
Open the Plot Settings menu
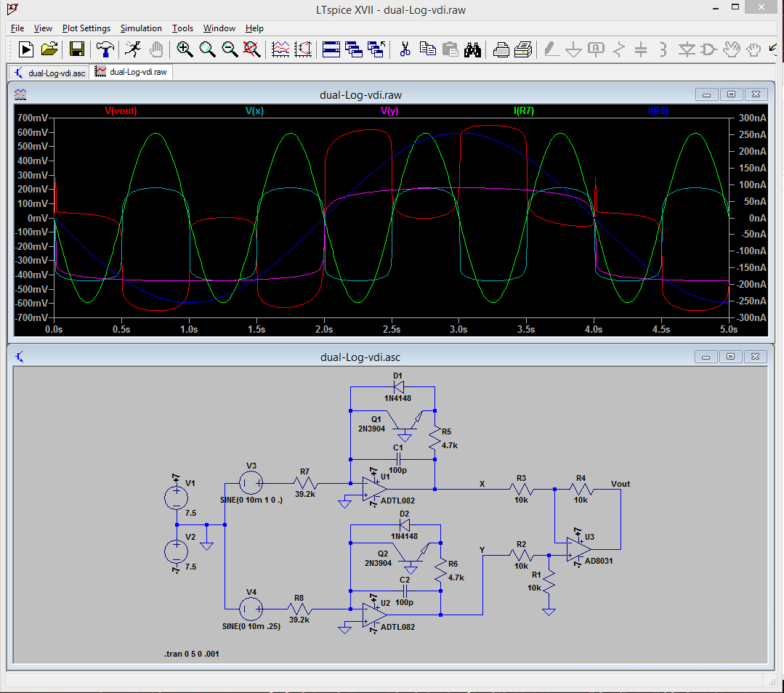click(86, 28)
